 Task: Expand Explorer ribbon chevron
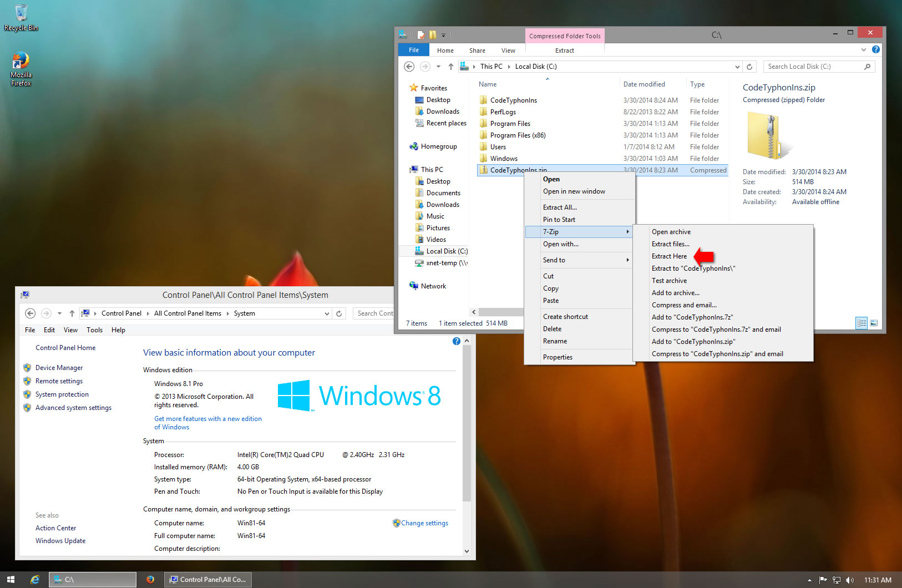(x=864, y=49)
